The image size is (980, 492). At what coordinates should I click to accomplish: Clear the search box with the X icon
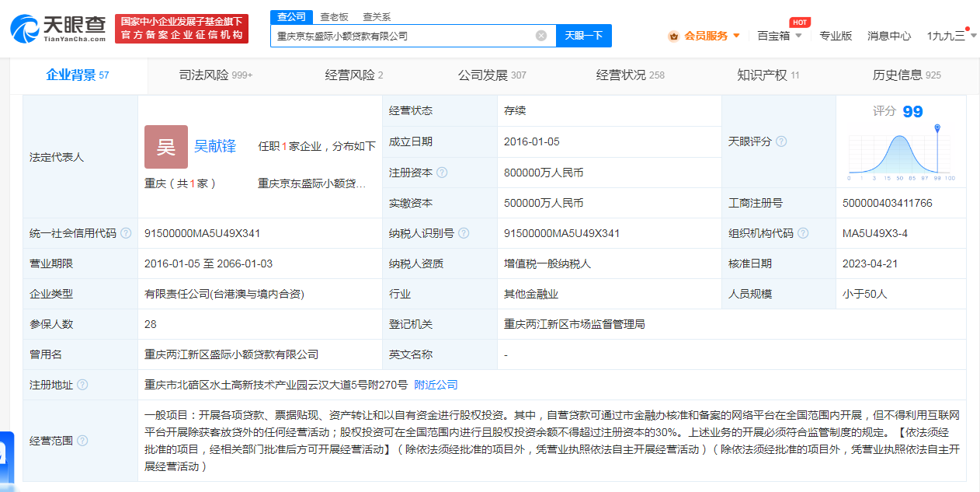tap(541, 36)
